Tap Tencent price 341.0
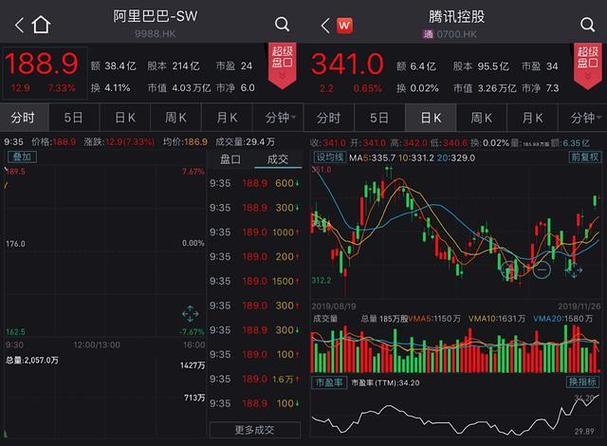The width and height of the screenshot is (607, 446). tap(347, 64)
